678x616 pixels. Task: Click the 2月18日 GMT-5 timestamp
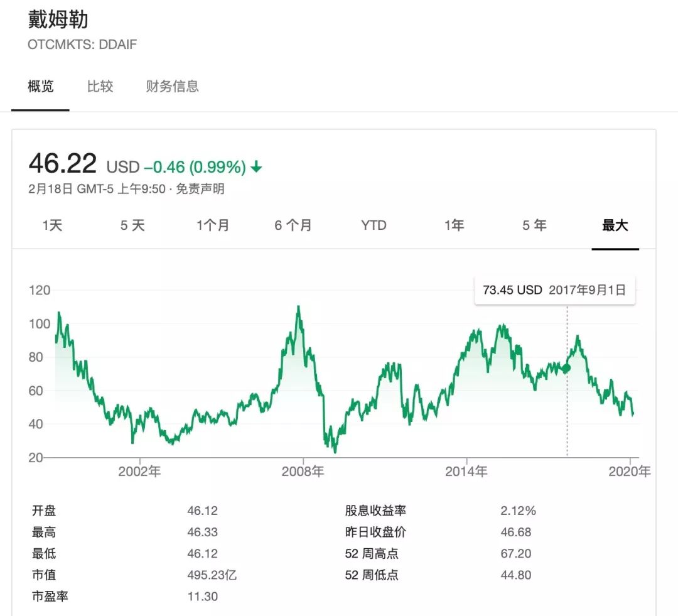[97, 189]
